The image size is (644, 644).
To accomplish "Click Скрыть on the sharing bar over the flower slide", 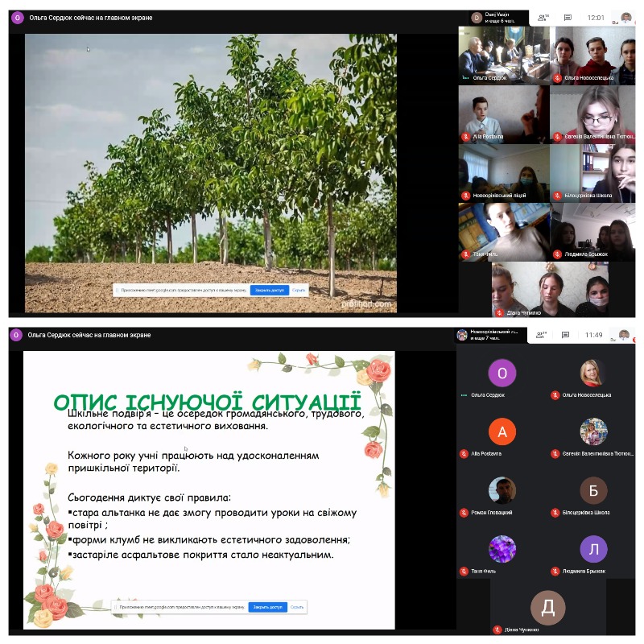I will [x=297, y=607].
